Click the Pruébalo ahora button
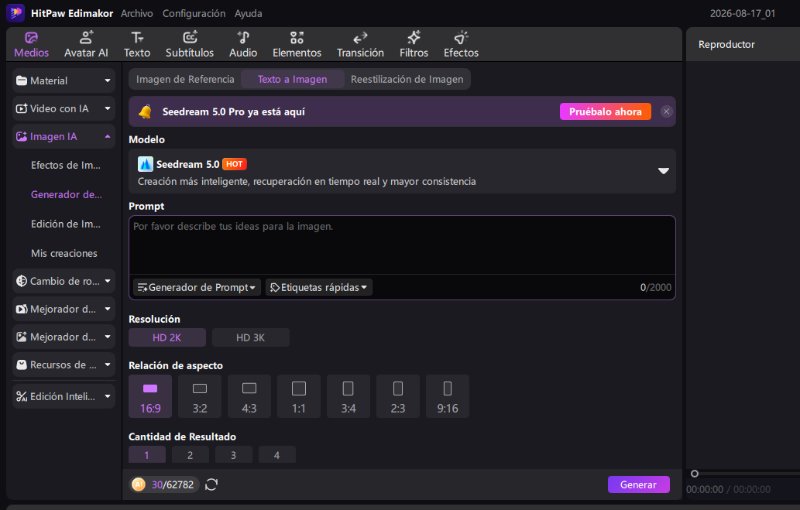The image size is (800, 510). pyautogui.click(x=605, y=112)
